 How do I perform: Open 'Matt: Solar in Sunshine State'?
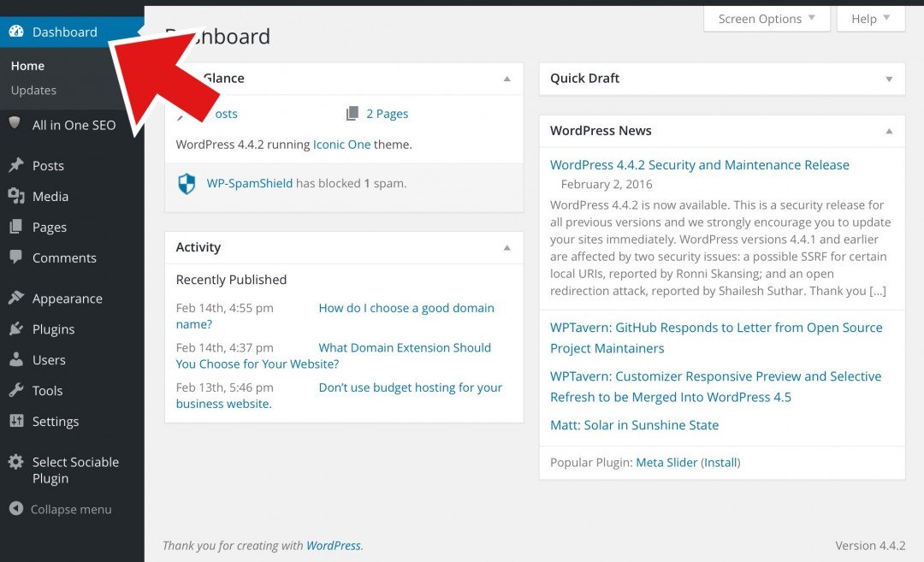click(x=634, y=425)
